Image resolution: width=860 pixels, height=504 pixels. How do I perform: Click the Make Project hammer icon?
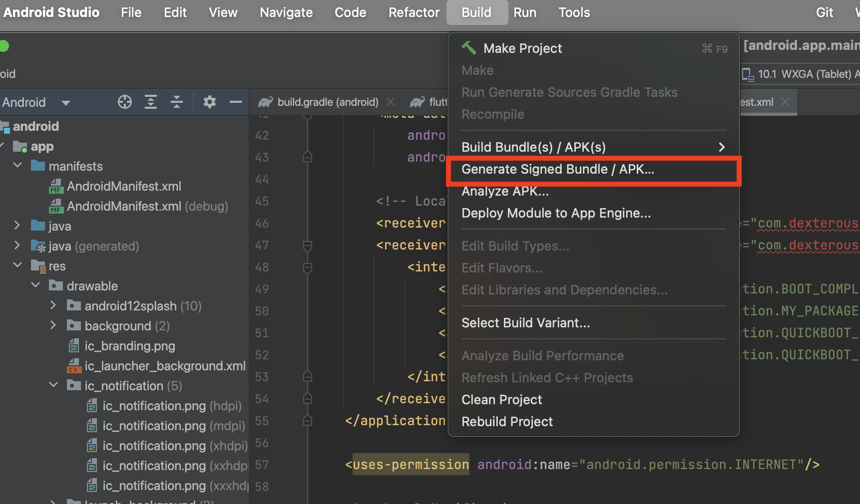coord(469,48)
